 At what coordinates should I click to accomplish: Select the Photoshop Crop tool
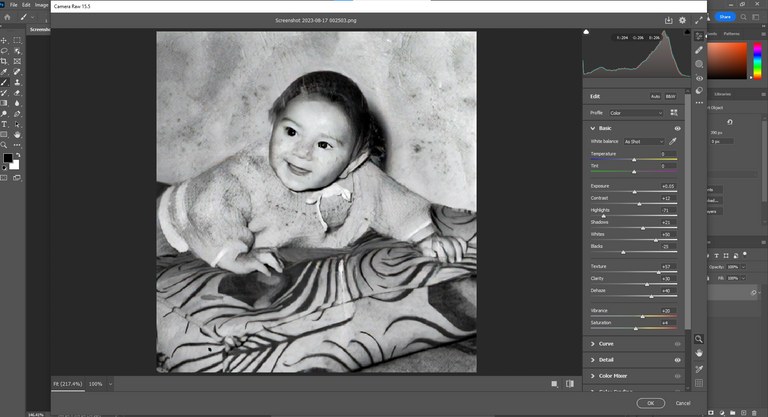click(4, 61)
